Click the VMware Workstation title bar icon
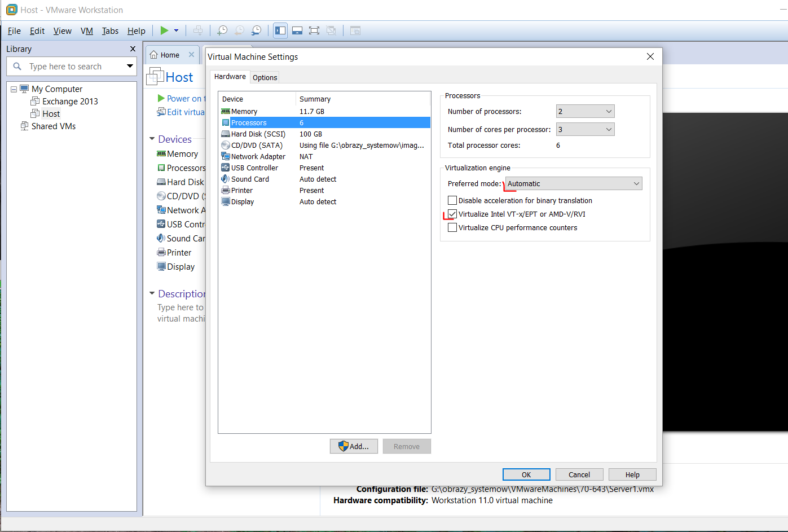 click(11, 10)
